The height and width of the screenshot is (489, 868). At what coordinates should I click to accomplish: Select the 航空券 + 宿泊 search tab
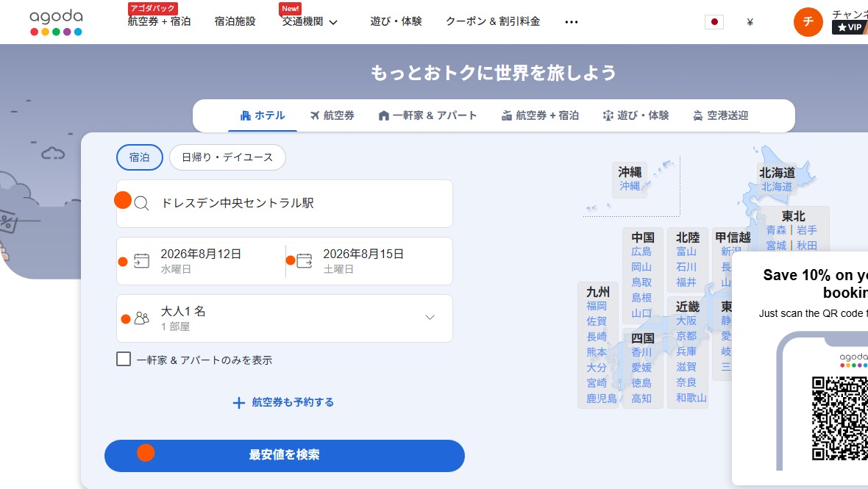point(540,115)
